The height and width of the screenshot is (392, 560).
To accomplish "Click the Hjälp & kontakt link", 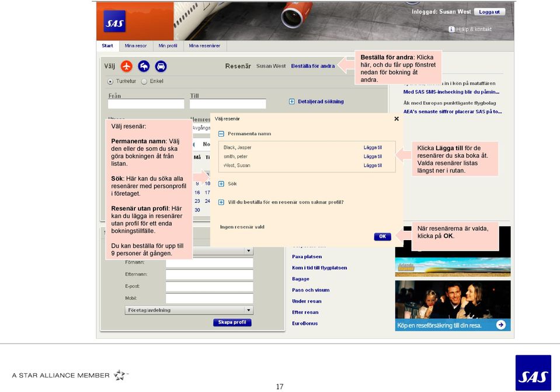I will click(x=474, y=29).
